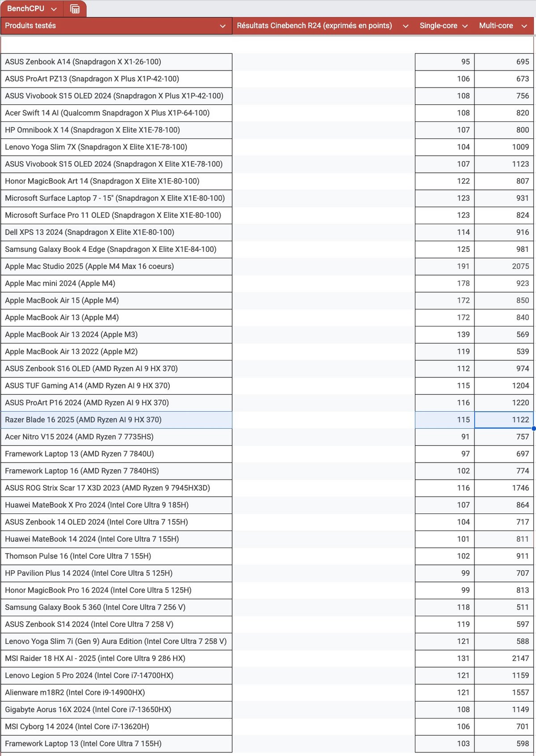Select the Framework Laptop 13 Intel Core Ultra cell
Image resolution: width=536 pixels, height=756 pixels.
click(116, 744)
